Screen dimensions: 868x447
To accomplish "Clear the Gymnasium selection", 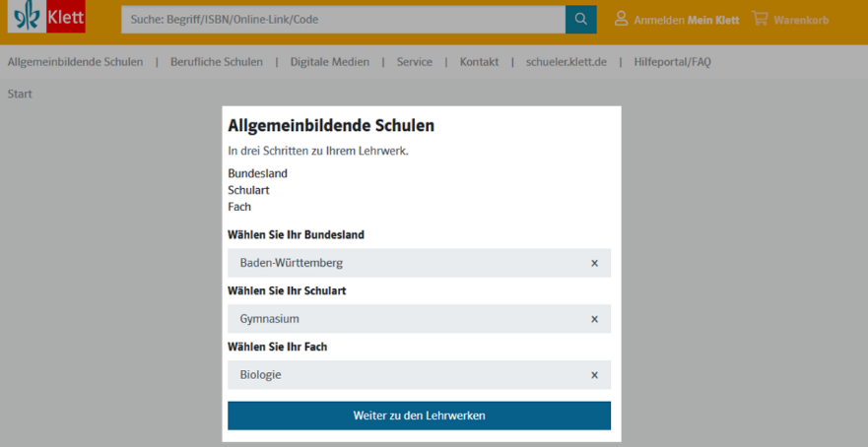I will click(x=594, y=319).
